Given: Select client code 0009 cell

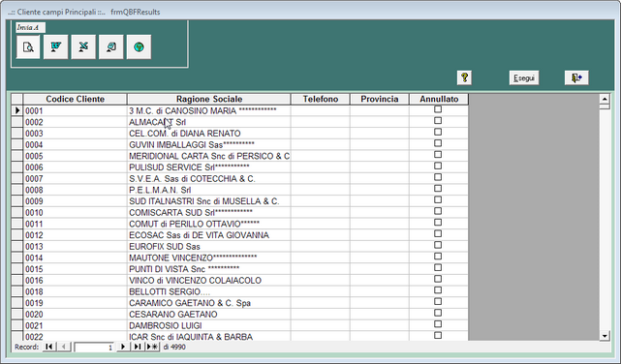Looking at the screenshot, I should 76,201.
